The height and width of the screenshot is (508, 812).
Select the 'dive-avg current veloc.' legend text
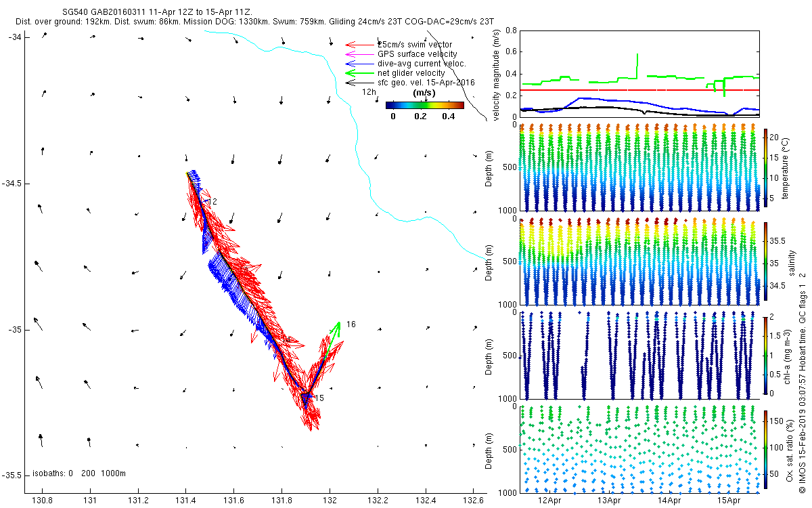(422, 64)
